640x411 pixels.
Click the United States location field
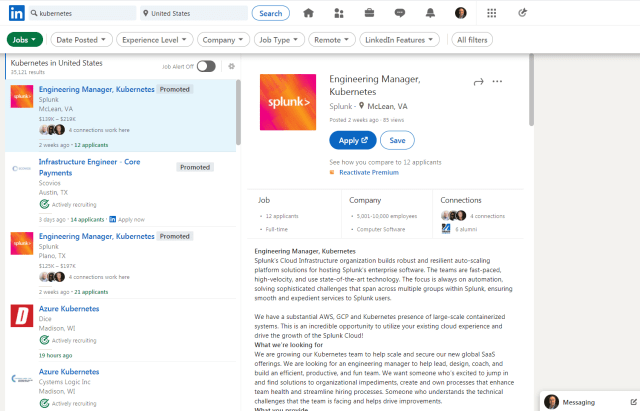tap(194, 13)
